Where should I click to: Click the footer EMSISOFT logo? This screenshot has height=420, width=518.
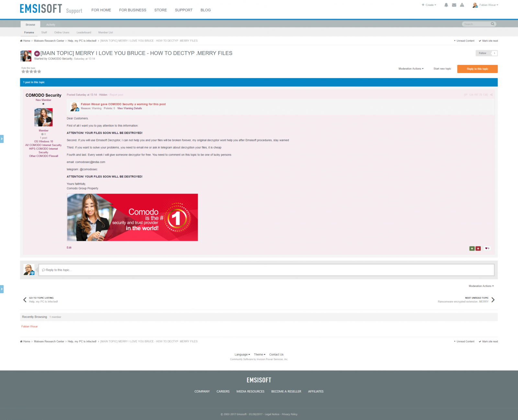click(x=259, y=380)
